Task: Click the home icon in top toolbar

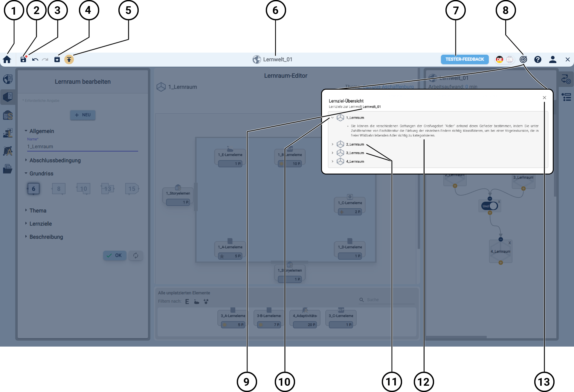Action: tap(7, 59)
